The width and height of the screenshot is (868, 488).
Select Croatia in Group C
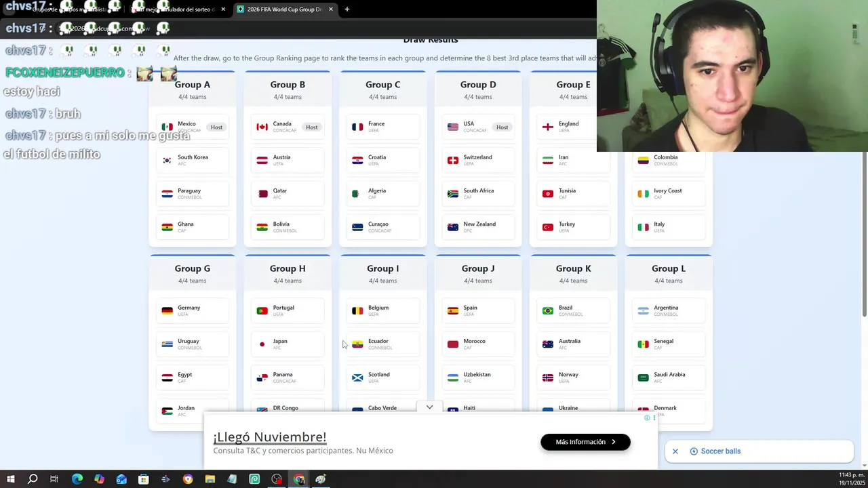click(x=383, y=161)
